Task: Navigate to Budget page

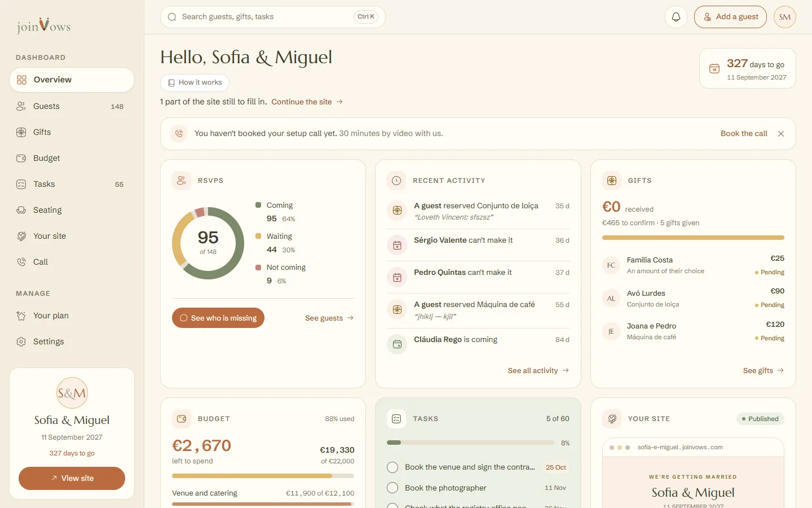Action: pyautogui.click(x=72, y=158)
